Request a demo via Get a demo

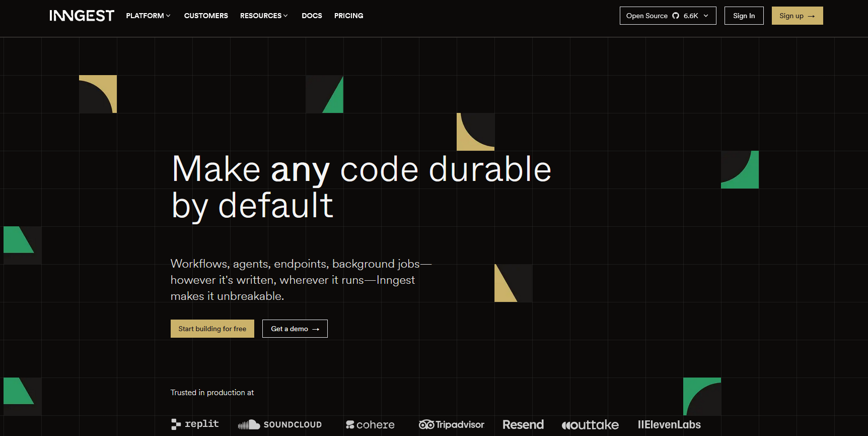pos(295,329)
